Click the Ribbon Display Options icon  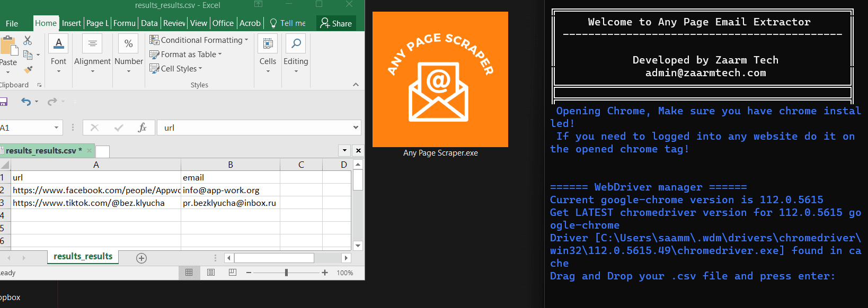(258, 4)
